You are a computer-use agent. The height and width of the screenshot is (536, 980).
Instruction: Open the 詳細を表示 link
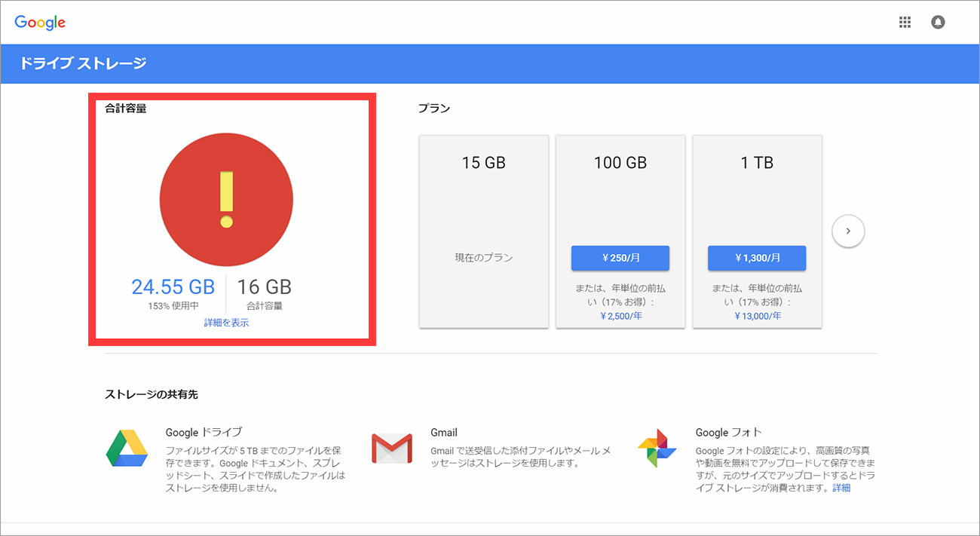point(226,323)
